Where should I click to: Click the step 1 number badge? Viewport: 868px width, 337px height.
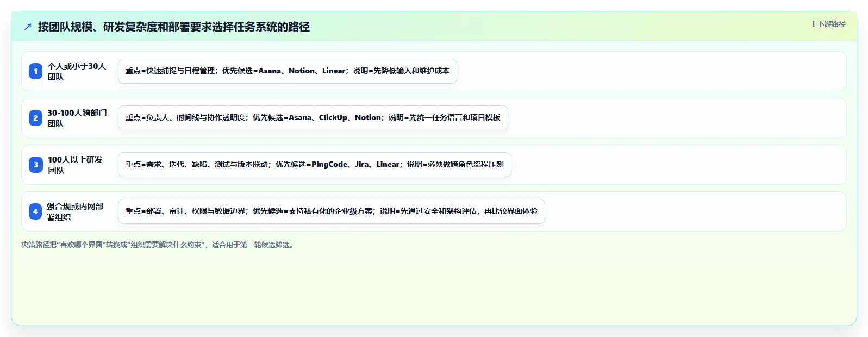point(36,71)
